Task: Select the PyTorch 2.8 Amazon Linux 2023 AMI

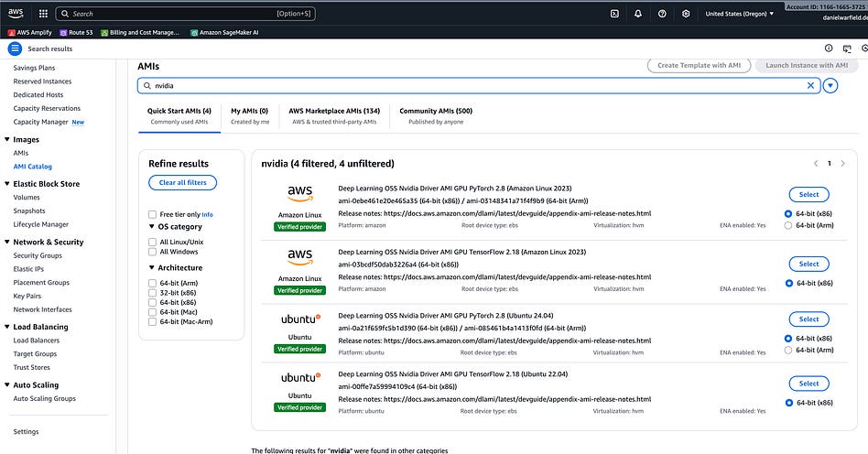Action: [x=808, y=195]
